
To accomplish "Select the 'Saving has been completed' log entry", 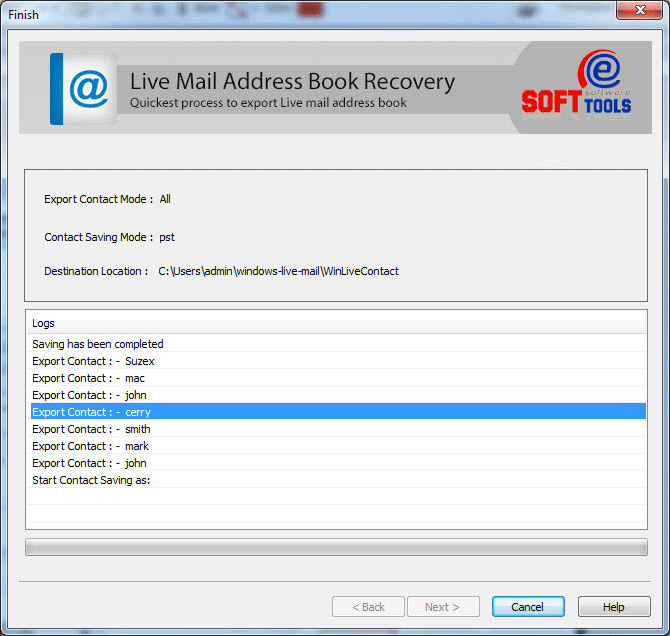I will click(98, 344).
